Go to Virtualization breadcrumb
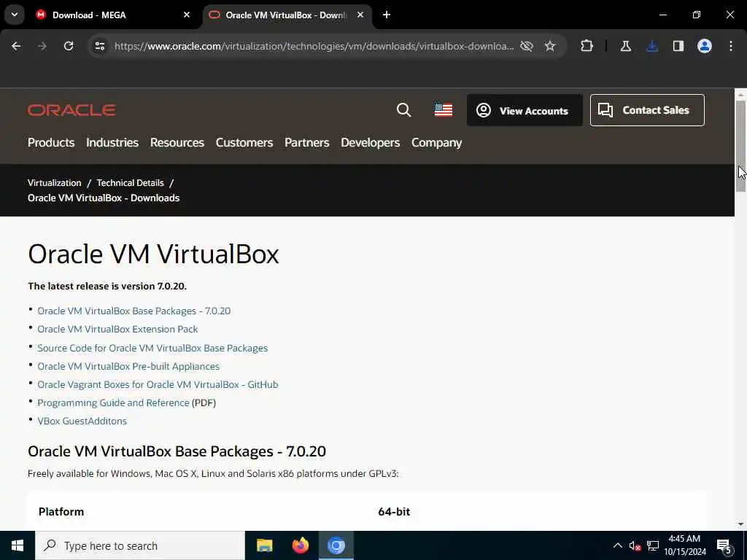 (x=54, y=183)
